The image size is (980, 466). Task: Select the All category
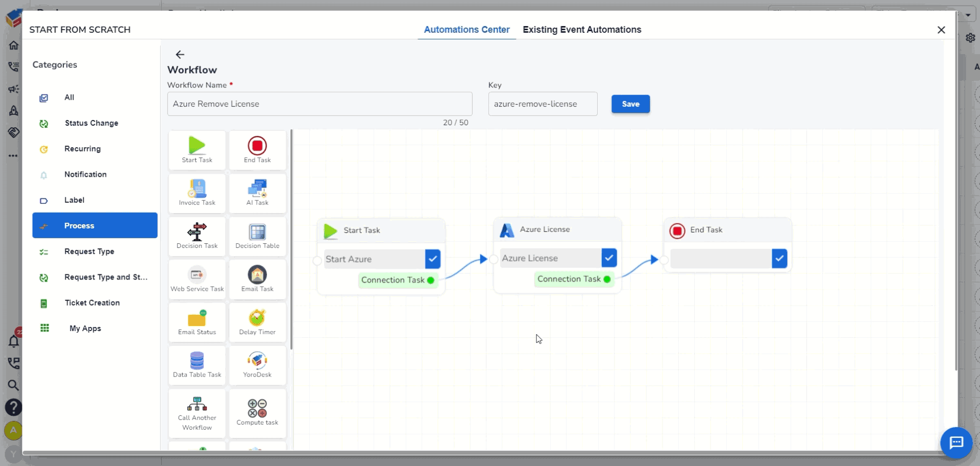click(95, 97)
